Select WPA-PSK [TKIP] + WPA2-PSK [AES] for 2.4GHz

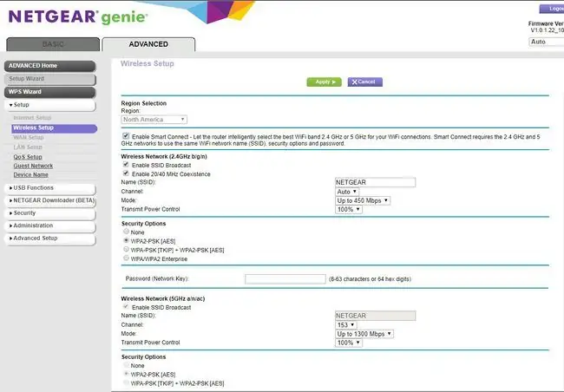pyautogui.click(x=127, y=249)
